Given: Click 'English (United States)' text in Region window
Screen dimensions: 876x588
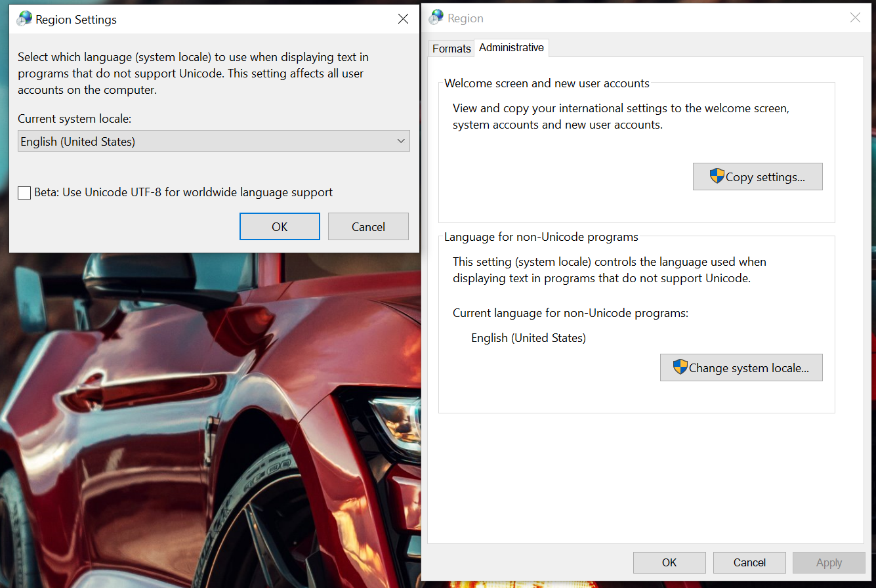Looking at the screenshot, I should (528, 338).
